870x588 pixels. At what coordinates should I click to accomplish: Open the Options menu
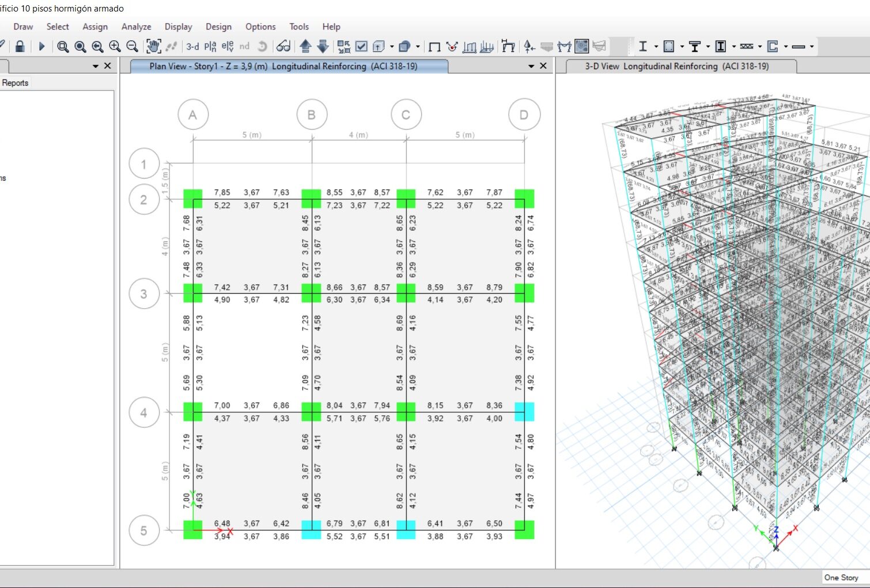pyautogui.click(x=260, y=26)
